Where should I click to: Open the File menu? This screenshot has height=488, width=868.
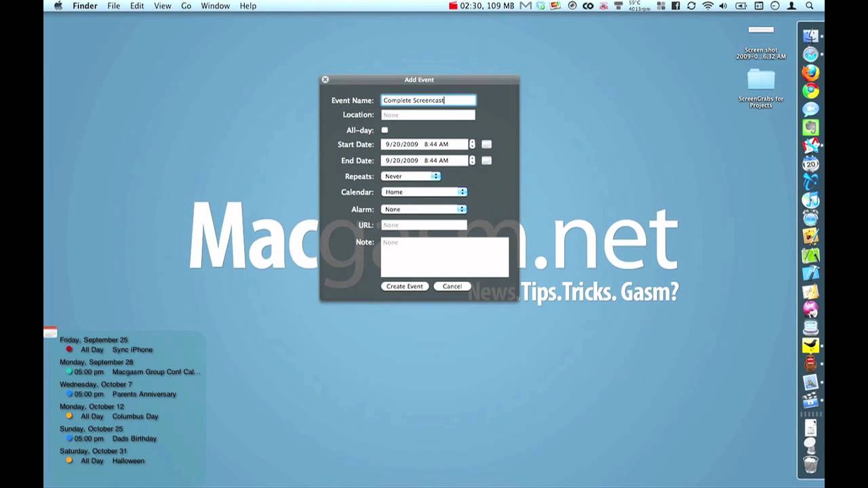tap(113, 5)
